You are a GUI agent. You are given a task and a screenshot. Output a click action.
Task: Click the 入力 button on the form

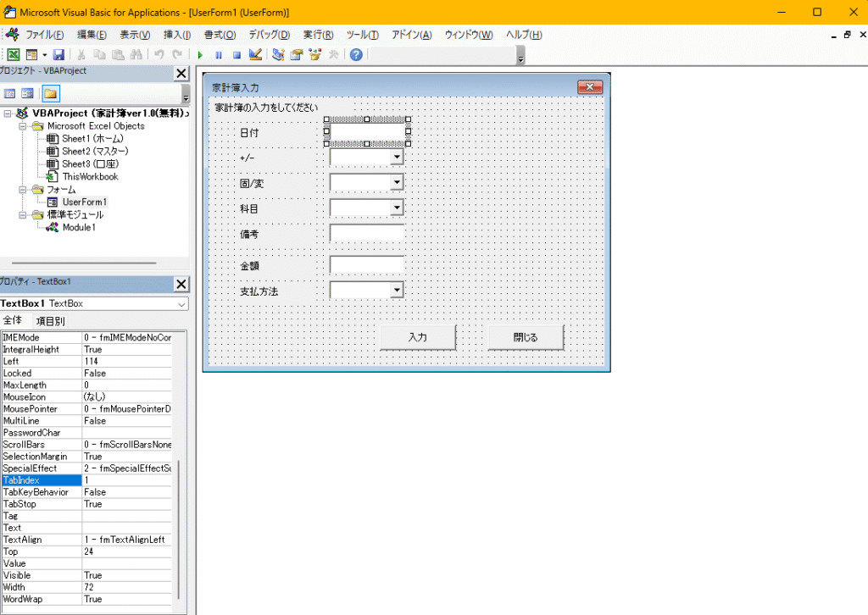pos(418,337)
